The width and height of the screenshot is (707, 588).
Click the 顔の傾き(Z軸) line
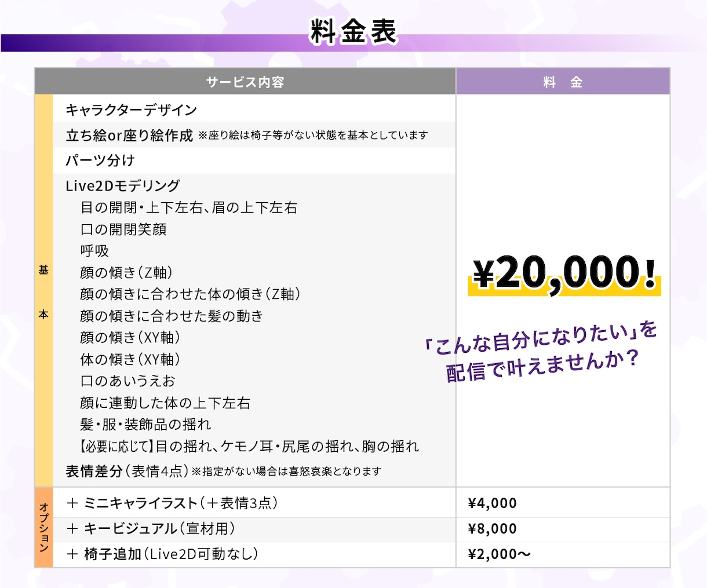(x=126, y=272)
